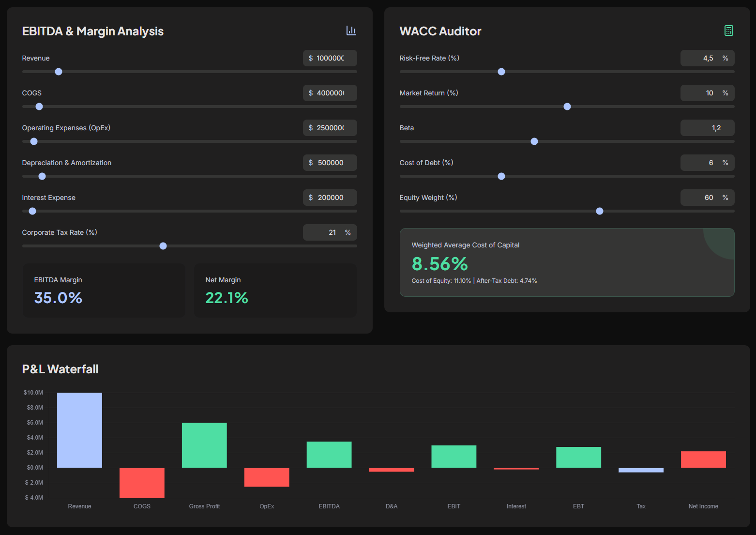Click the bar chart icon in EBITDA panel
756x535 pixels.
click(351, 31)
